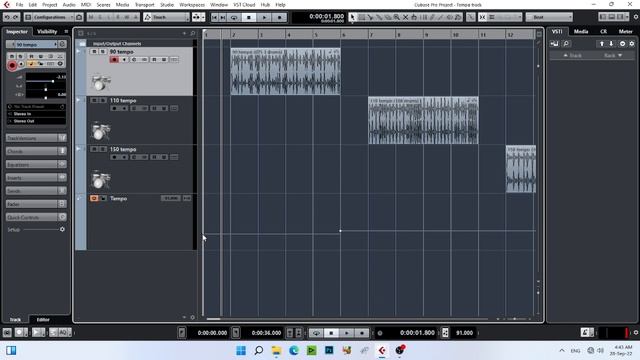Viewport: 640px width, 360px height.
Task: Click search tracks magnifier above track list
Action: pos(193,33)
